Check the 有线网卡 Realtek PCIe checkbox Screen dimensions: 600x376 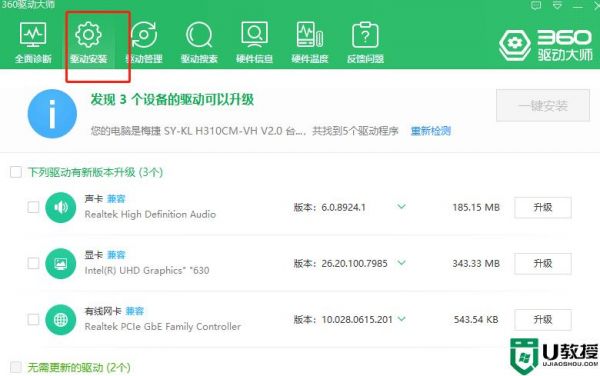click(x=33, y=319)
